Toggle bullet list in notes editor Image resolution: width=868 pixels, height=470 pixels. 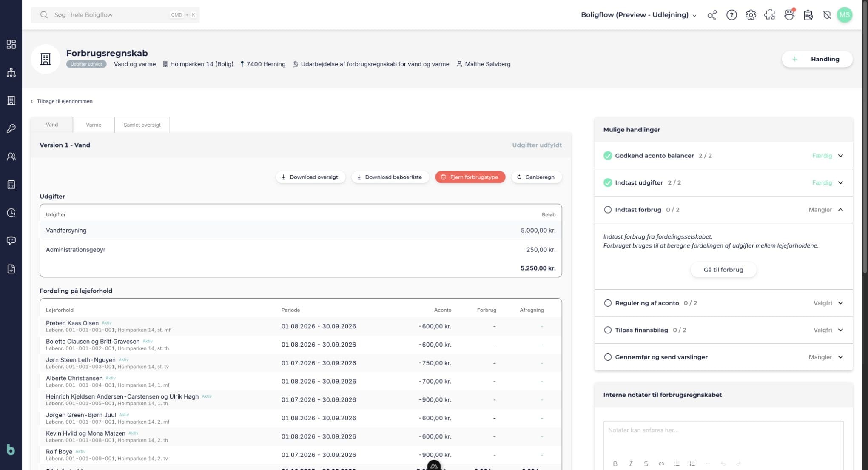(x=677, y=464)
